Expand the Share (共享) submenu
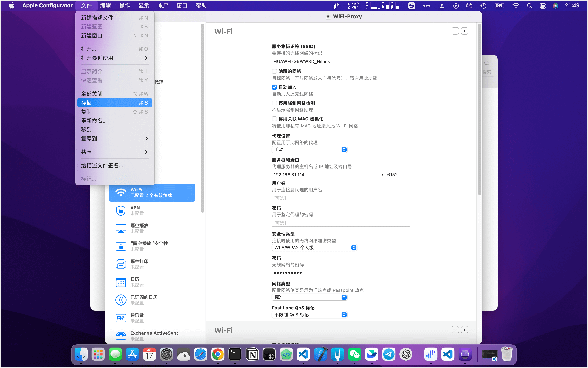 pos(115,152)
